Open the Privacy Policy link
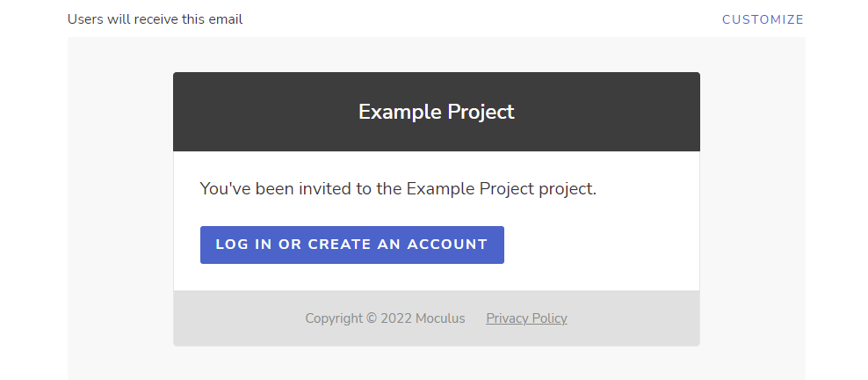Image resolution: width=868 pixels, height=380 pixels. (x=526, y=318)
